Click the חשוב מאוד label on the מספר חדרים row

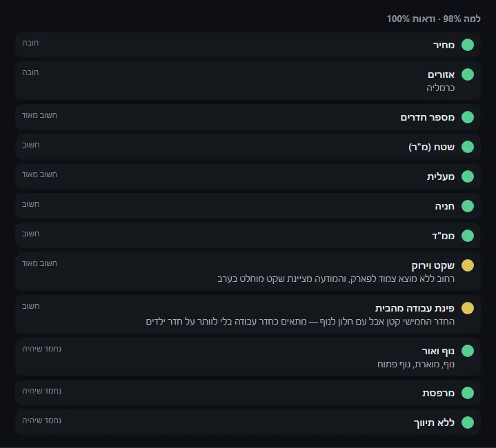(x=39, y=115)
